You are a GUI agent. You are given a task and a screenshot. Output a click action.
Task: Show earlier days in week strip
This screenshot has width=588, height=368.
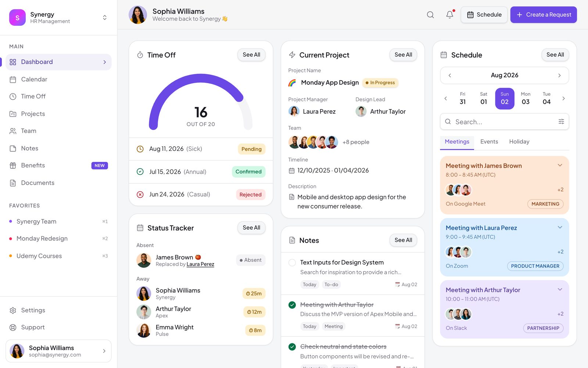(446, 99)
